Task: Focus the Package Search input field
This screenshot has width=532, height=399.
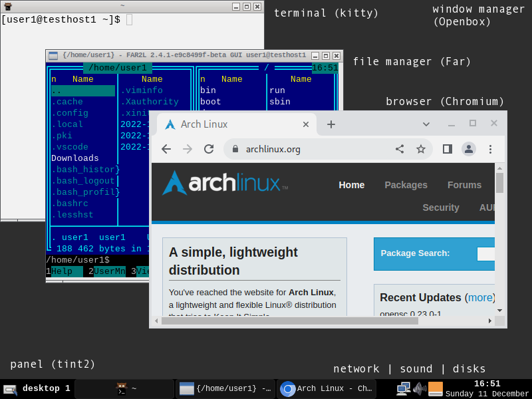Action: (485, 254)
